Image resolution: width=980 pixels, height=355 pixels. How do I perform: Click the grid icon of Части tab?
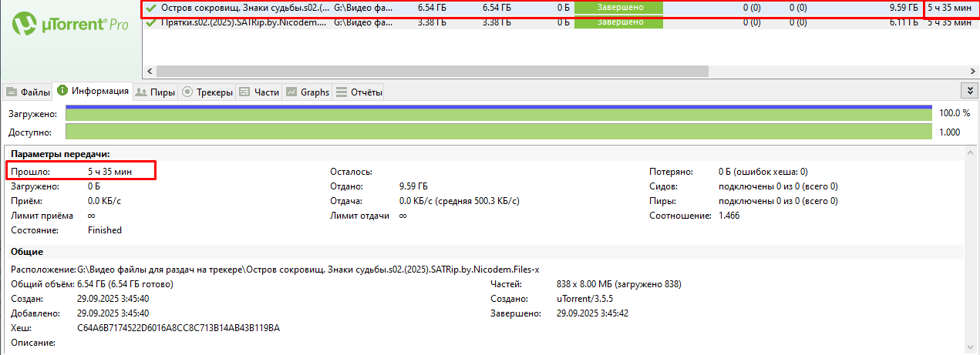(x=244, y=92)
